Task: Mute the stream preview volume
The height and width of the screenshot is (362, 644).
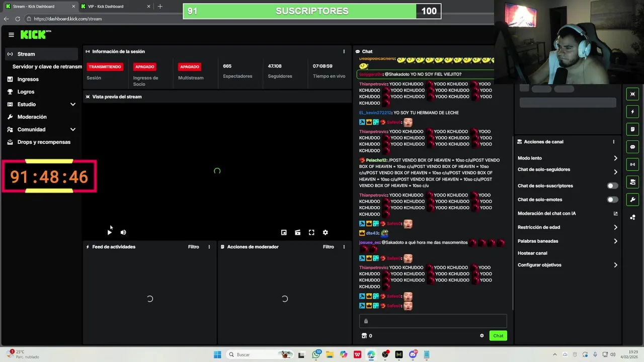Action: coord(123,232)
